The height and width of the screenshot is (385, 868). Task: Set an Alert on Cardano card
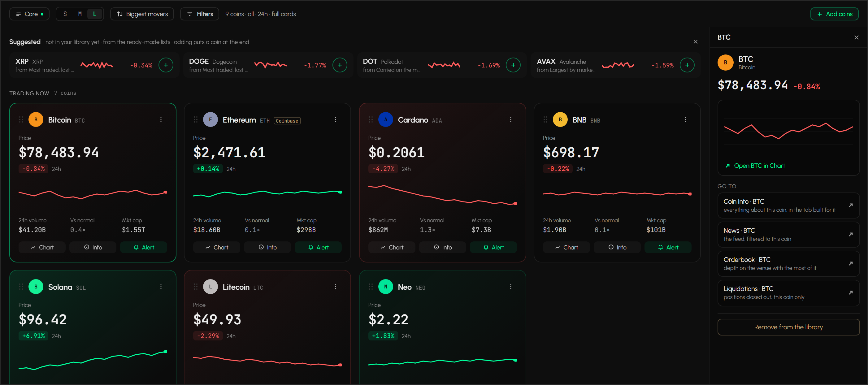[x=493, y=247]
